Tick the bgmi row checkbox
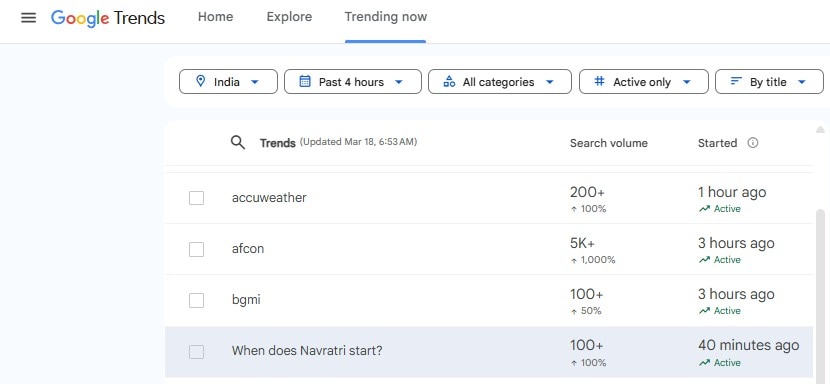 click(196, 300)
